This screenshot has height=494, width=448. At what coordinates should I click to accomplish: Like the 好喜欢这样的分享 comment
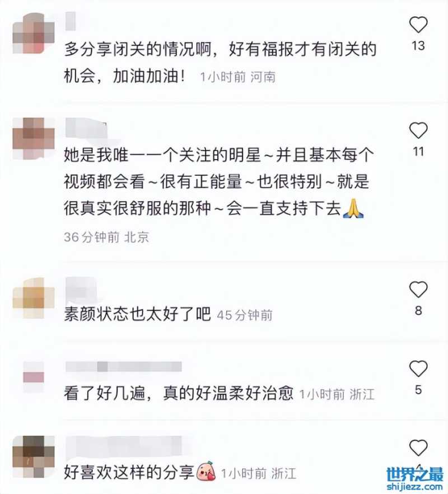coord(418,448)
